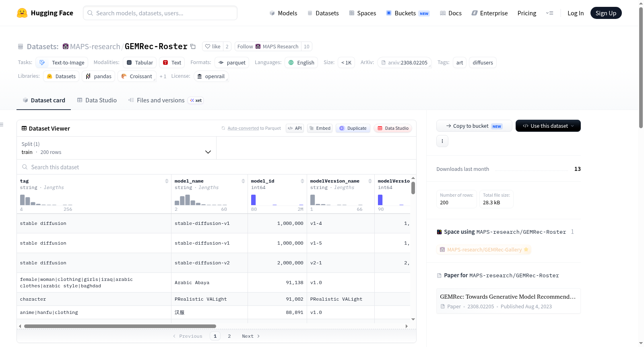Viewport: 644px width, 347px height.
Task: Show the +1 additional libraries
Action: coord(163,76)
